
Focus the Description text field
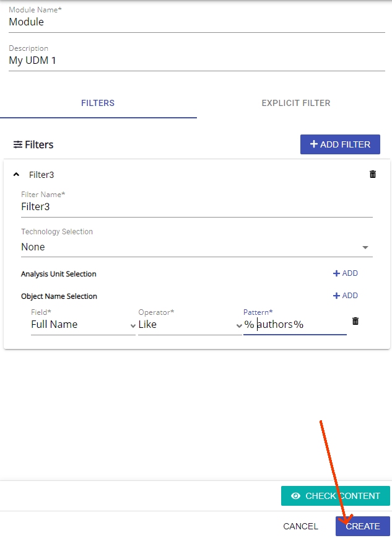(196, 61)
